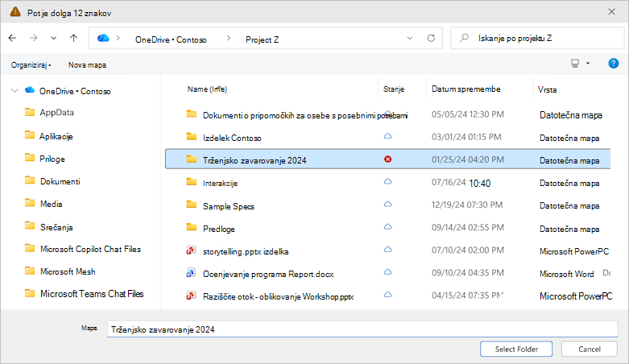Open Media folder in sidebar

(51, 204)
